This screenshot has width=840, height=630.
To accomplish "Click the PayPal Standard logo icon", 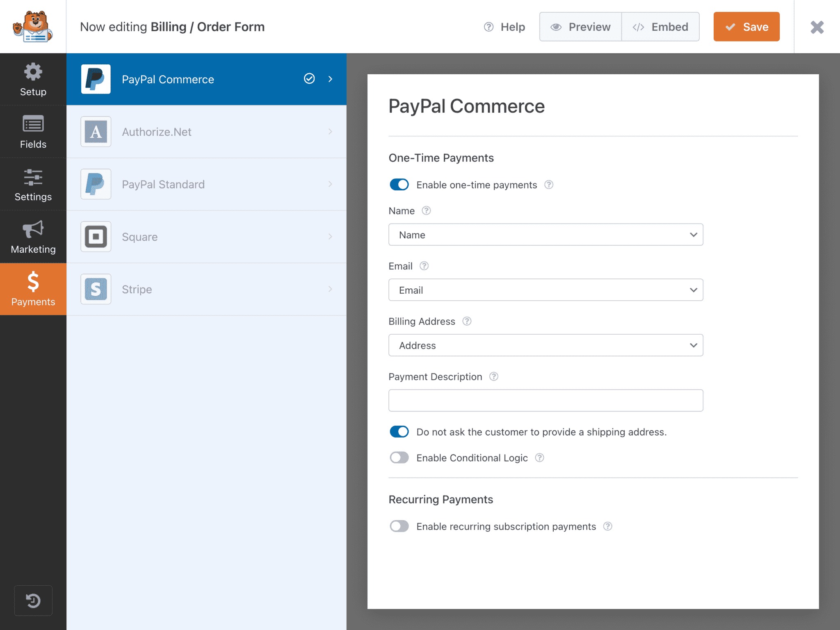I will point(96,184).
